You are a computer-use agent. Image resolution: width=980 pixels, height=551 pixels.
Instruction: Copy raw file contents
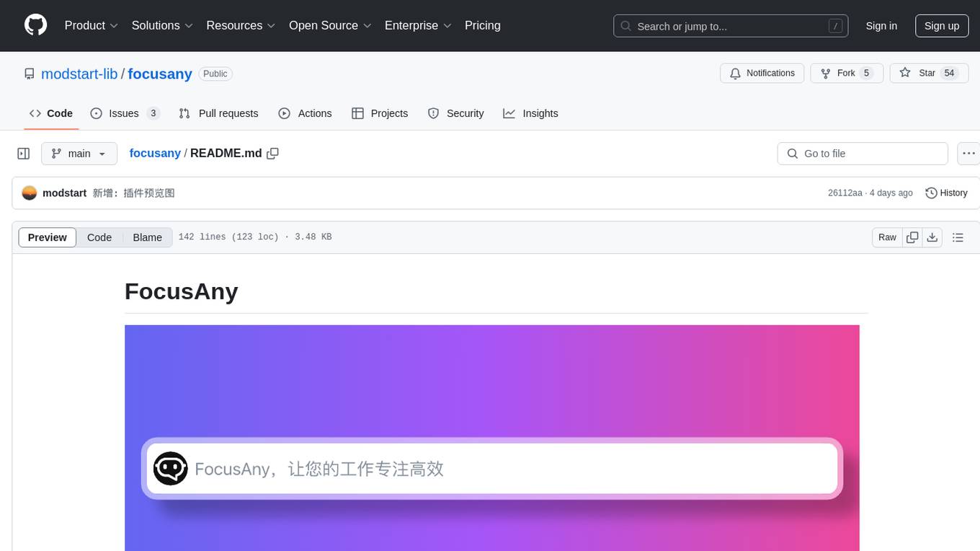click(x=912, y=237)
